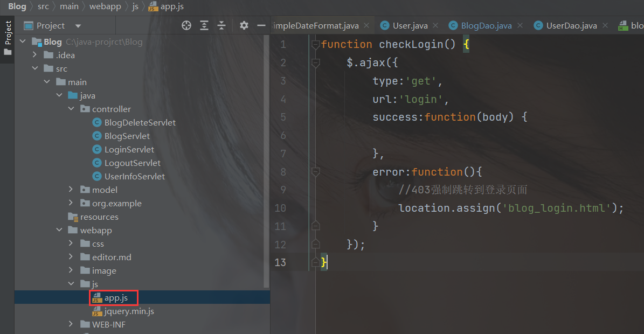Close the BlogDao.java tab
Viewport: 644px width, 334px height.
pos(520,25)
